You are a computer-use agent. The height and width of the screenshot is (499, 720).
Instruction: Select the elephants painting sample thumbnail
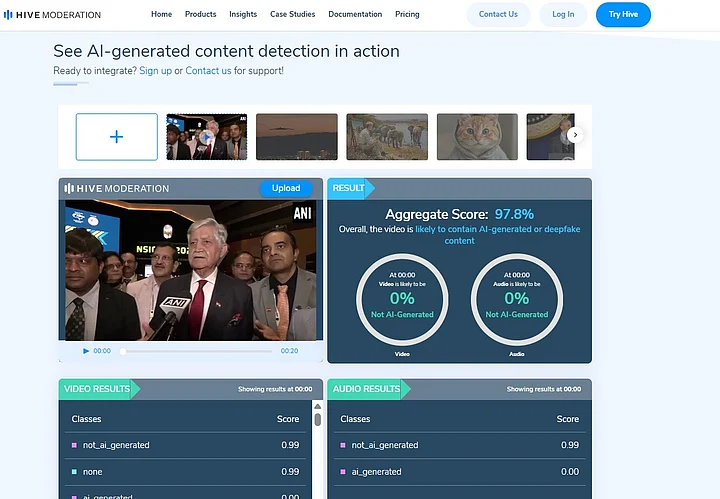[x=387, y=137]
